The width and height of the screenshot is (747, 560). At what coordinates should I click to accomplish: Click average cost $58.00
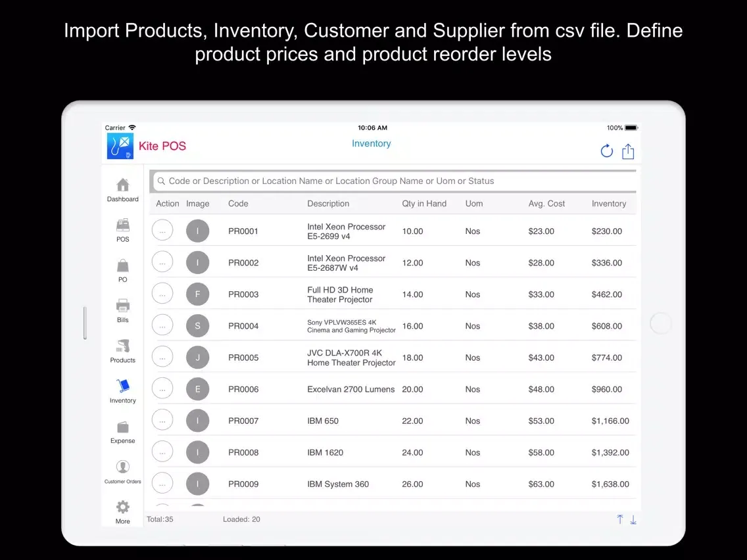pyautogui.click(x=541, y=452)
